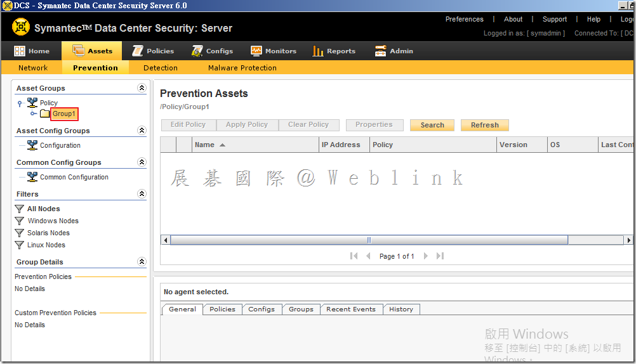This screenshot has width=636, height=364.
Task: Open the Groups agent detail tab
Action: click(x=301, y=309)
